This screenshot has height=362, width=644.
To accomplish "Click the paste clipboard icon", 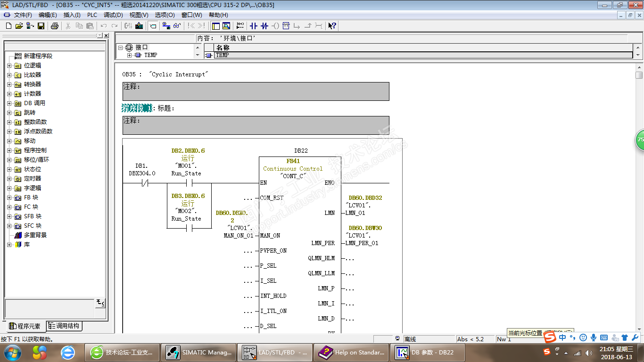I will [x=90, y=26].
